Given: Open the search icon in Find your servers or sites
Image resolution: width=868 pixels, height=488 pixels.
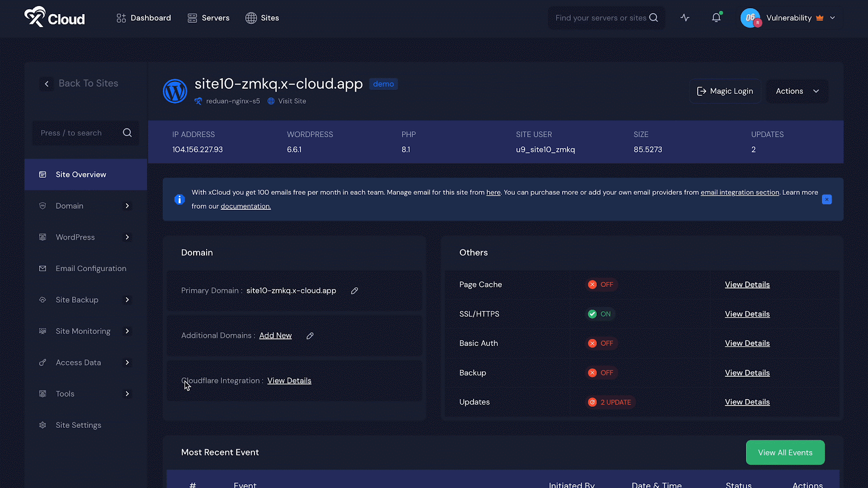Looking at the screenshot, I should pyautogui.click(x=654, y=17).
